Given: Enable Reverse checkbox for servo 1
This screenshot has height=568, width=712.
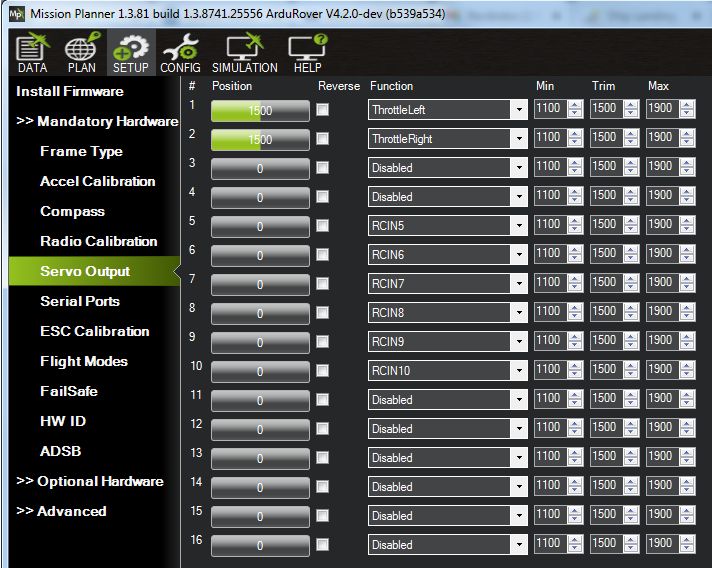Looking at the screenshot, I should click(322, 110).
